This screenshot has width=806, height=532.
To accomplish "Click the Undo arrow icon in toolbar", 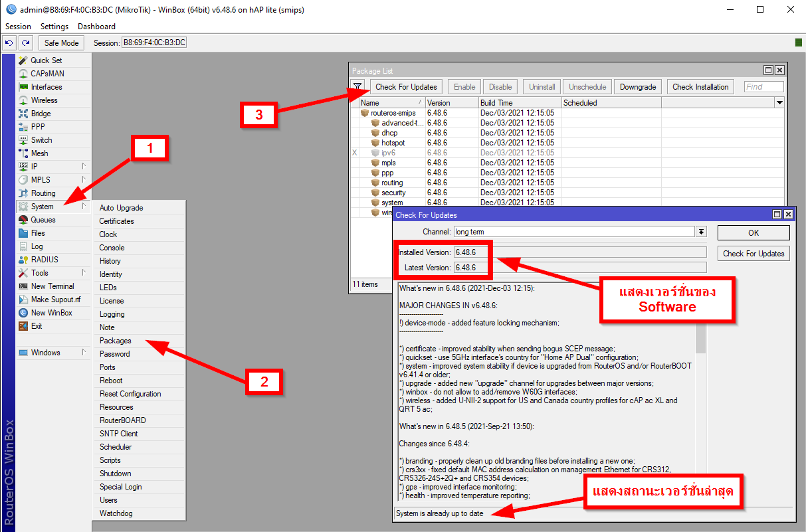I will [x=9, y=43].
